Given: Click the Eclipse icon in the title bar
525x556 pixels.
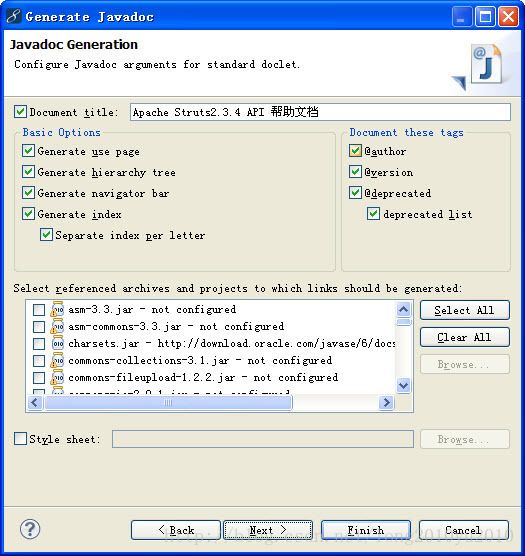Looking at the screenshot, I should coord(13,16).
